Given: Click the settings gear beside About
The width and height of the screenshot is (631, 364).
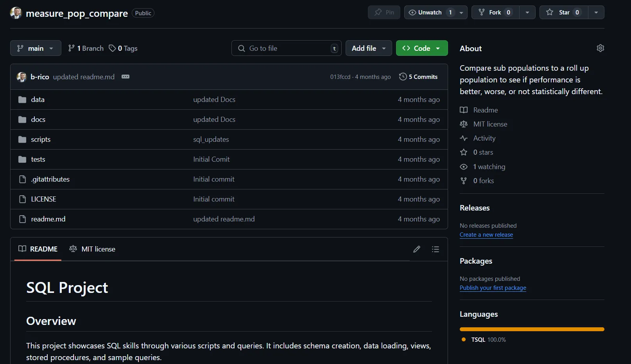Looking at the screenshot, I should 600,48.
